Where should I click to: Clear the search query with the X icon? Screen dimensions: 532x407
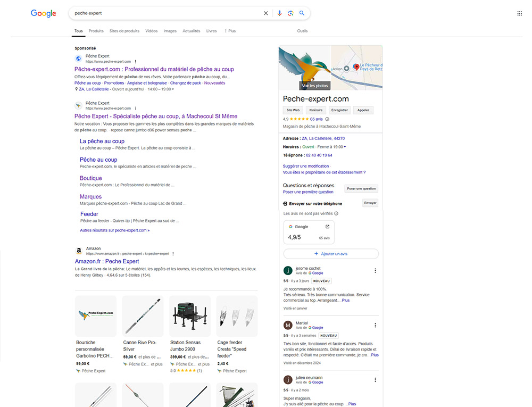tap(265, 13)
